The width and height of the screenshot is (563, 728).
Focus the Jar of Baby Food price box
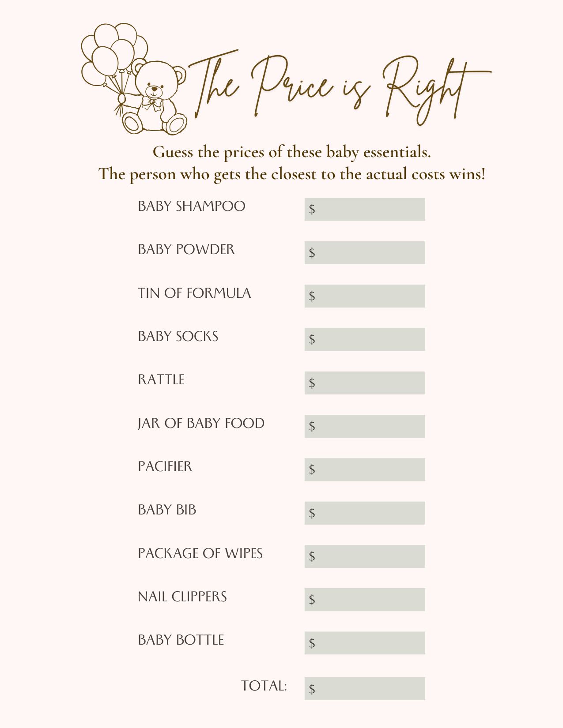tap(365, 426)
